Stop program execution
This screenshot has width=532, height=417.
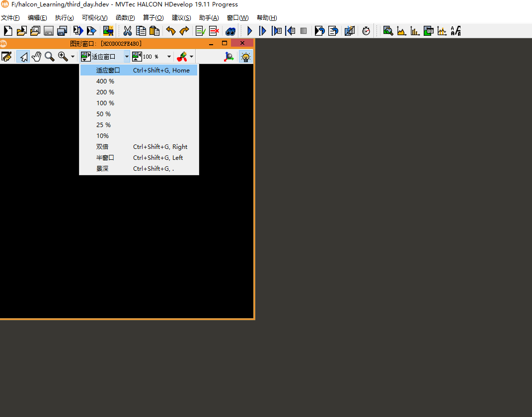304,31
